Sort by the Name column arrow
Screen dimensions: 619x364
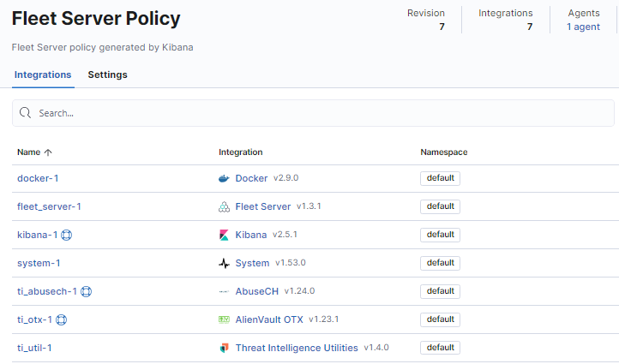pos(48,152)
